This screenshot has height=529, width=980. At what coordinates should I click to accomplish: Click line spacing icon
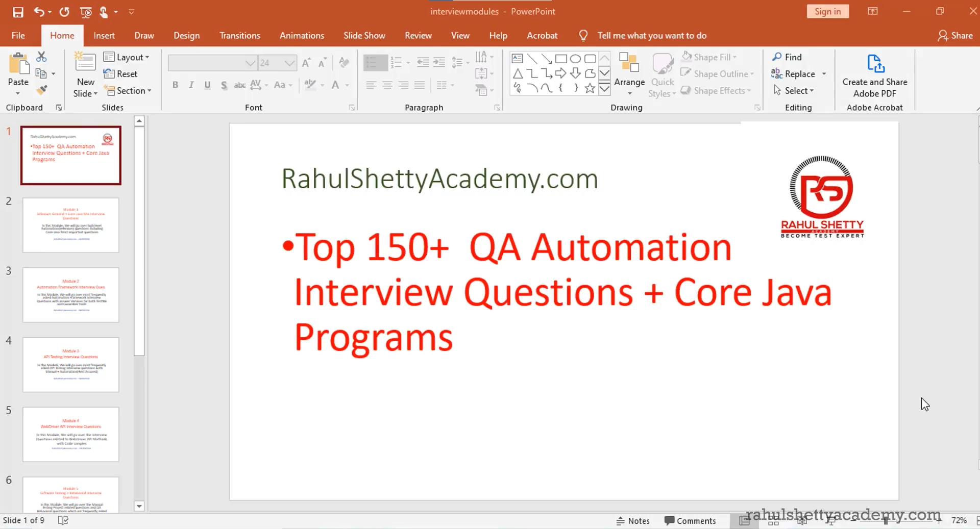[x=457, y=63]
